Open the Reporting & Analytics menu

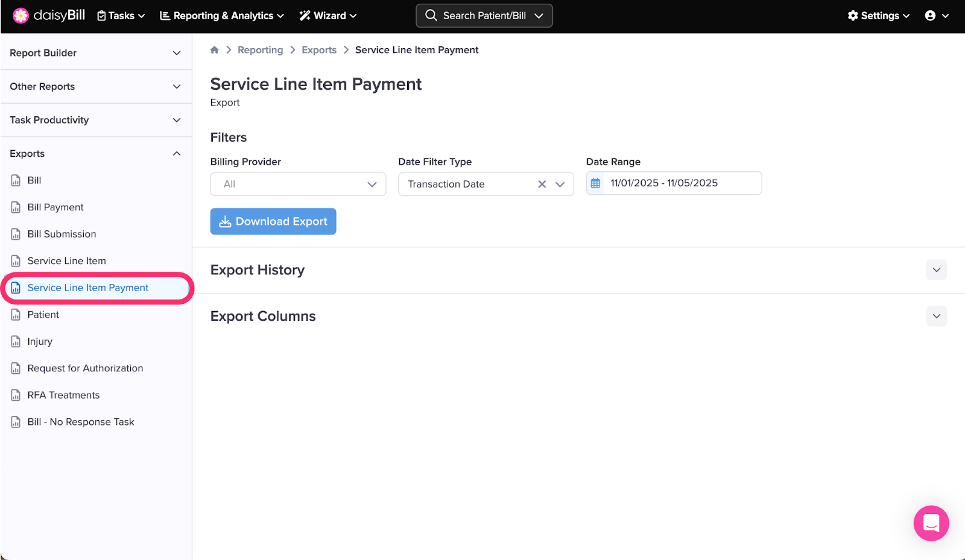click(221, 16)
